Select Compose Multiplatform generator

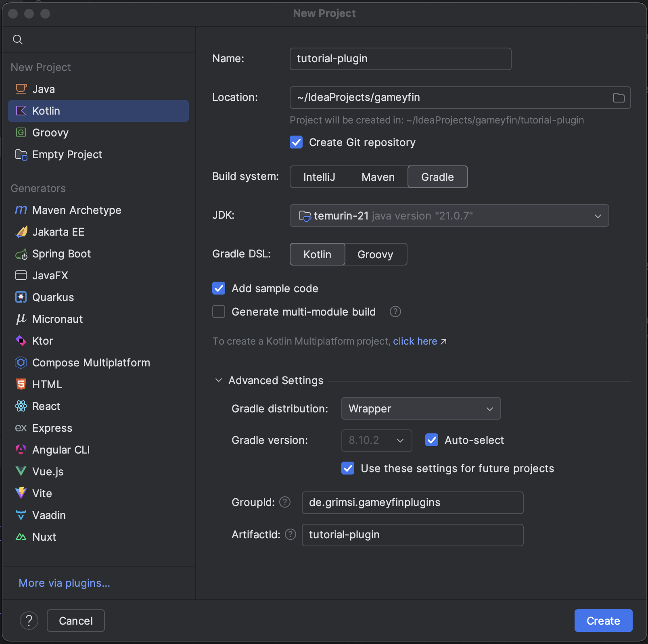98,363
